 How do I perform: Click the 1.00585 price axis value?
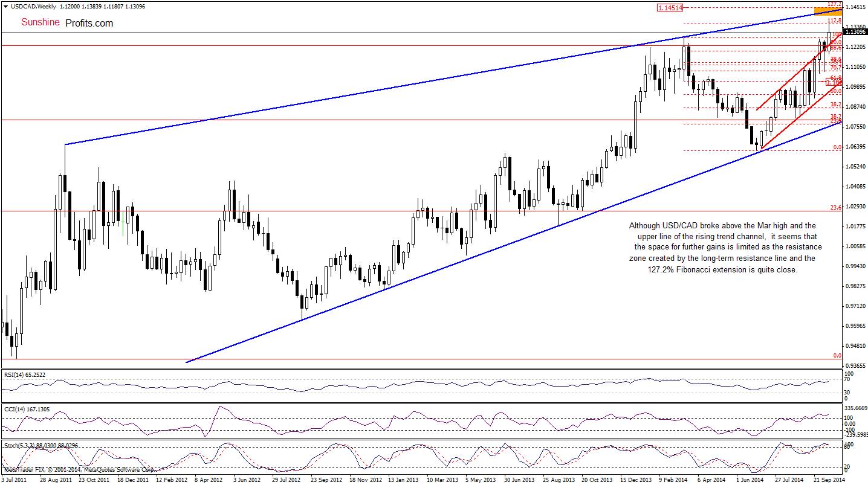tap(855, 246)
